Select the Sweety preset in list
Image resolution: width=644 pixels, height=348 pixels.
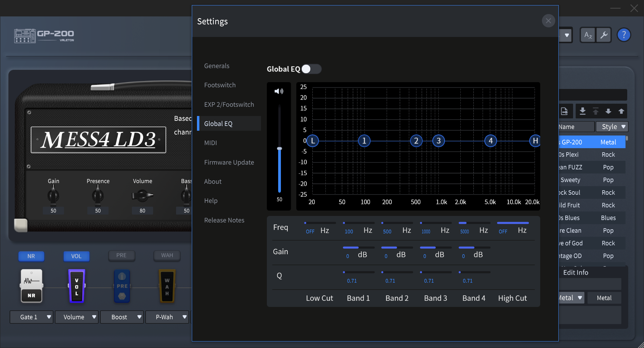pos(570,180)
